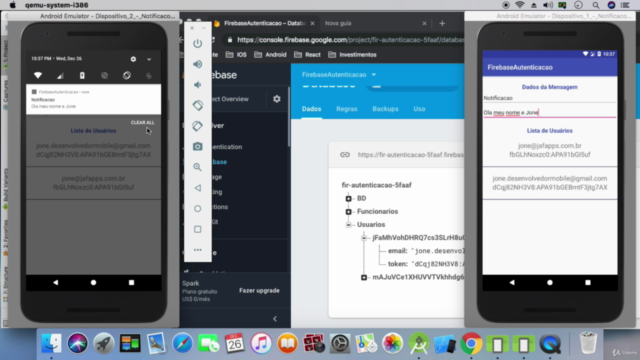Click emulator toolbar back triangle icon

tap(198, 188)
